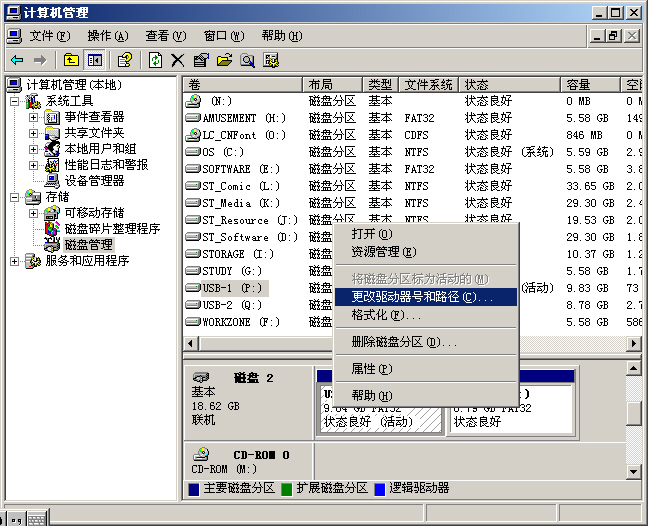Click the Up one level folder icon

coord(71,60)
